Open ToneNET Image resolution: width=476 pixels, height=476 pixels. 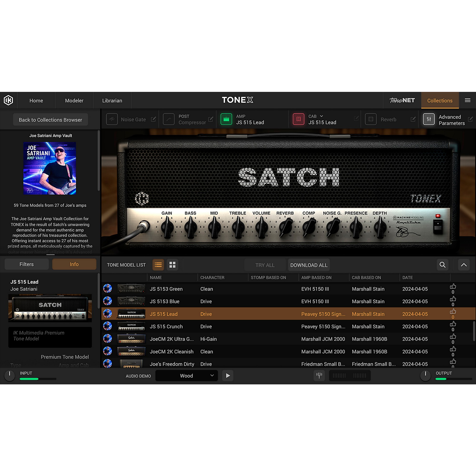pos(402,100)
